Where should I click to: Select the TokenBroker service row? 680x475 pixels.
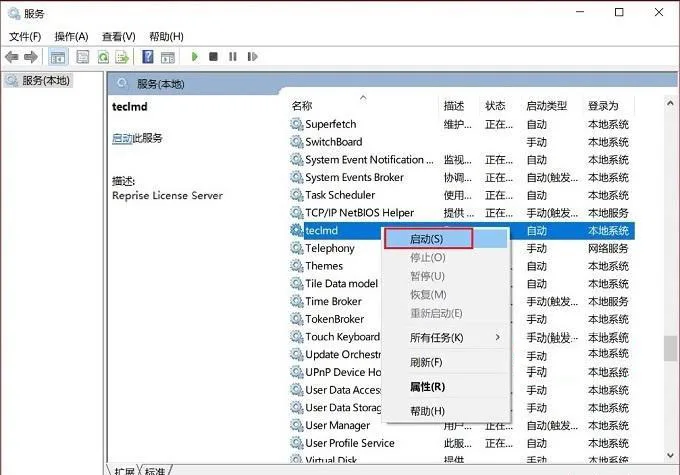pos(460,319)
